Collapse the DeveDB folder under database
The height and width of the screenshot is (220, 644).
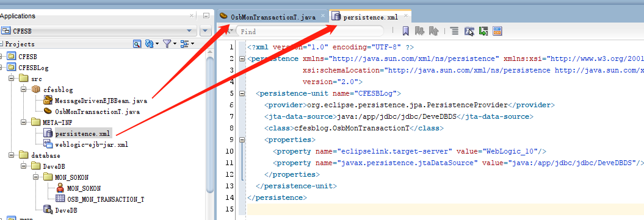[23, 166]
